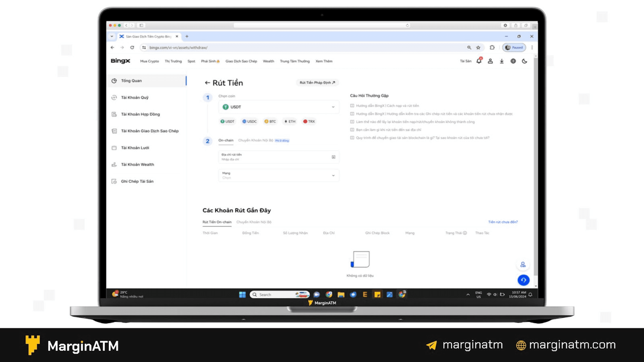Show hidden tray icons chevron

pos(468,295)
